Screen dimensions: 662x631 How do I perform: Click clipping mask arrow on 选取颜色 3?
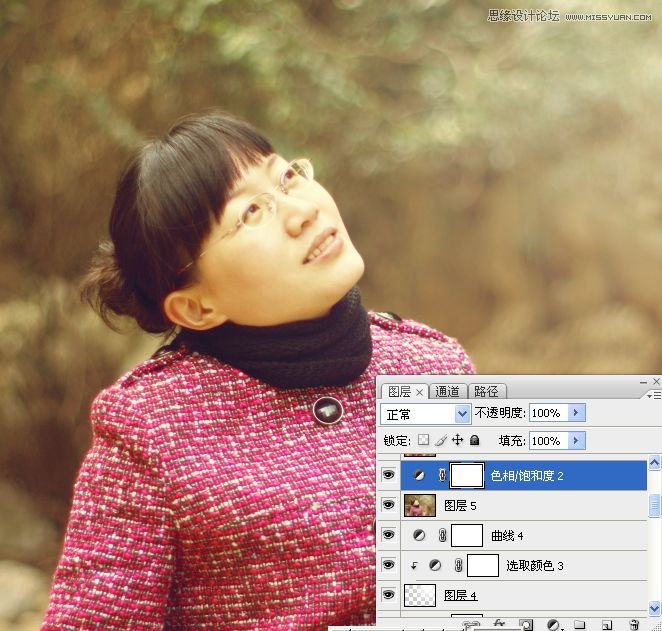pos(414,566)
